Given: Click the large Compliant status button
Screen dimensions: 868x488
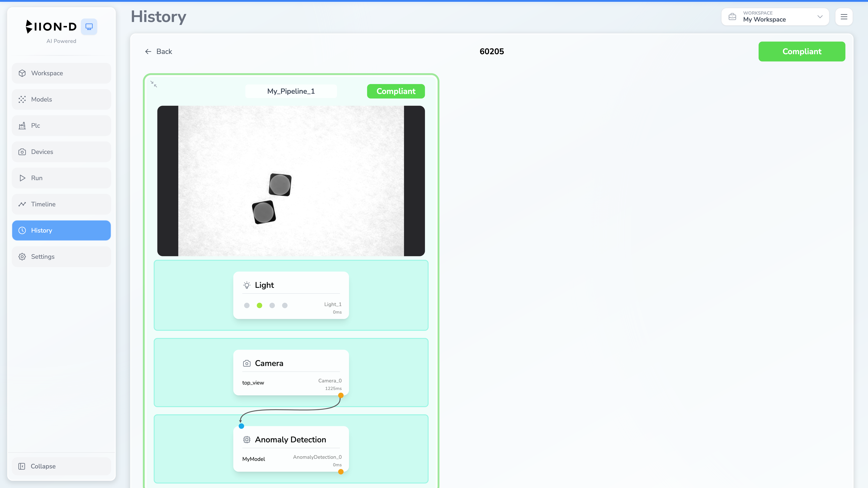Looking at the screenshot, I should pos(802,52).
